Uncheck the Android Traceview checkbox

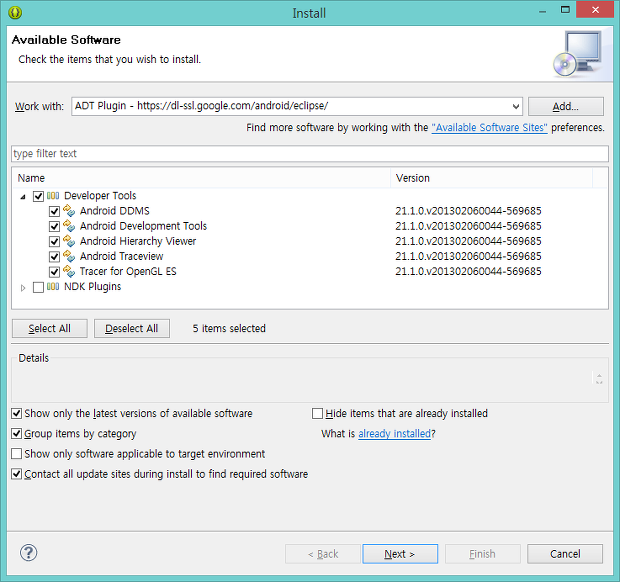tap(54, 257)
